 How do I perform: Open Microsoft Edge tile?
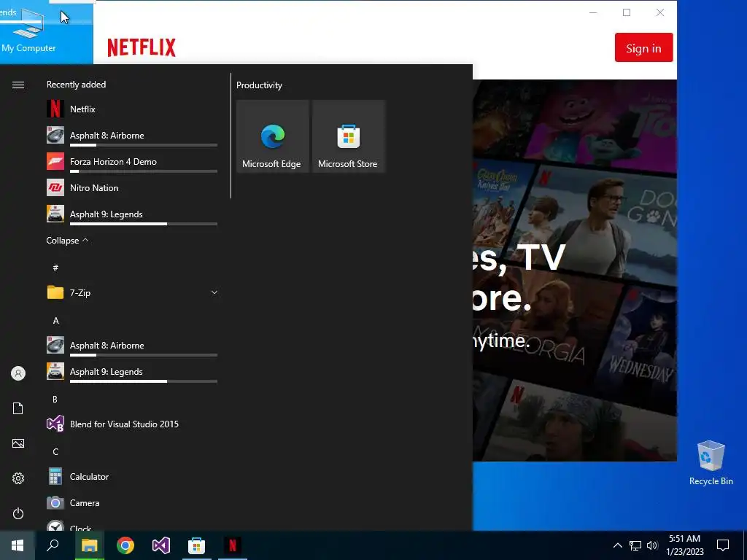(272, 136)
